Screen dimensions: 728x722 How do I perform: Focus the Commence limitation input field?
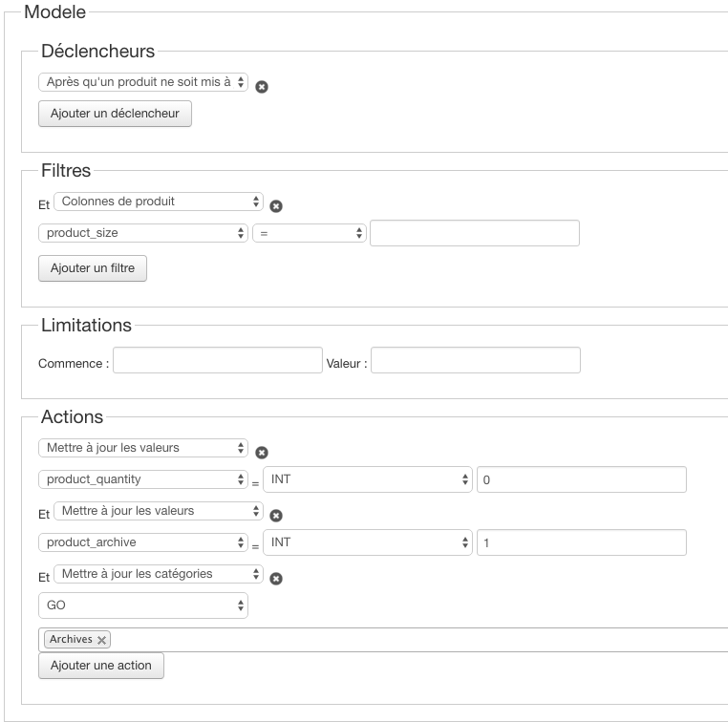click(x=218, y=360)
